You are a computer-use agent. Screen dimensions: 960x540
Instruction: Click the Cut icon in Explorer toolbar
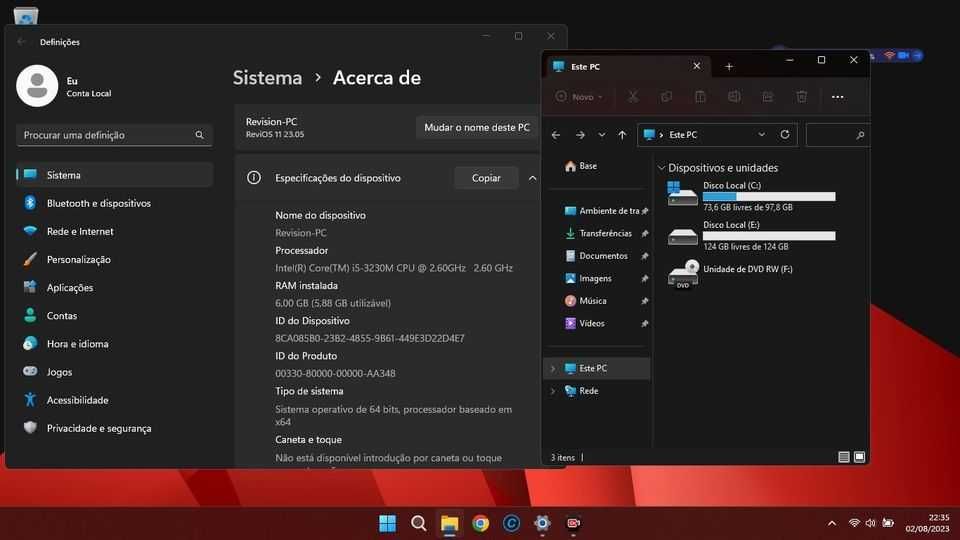(x=633, y=97)
